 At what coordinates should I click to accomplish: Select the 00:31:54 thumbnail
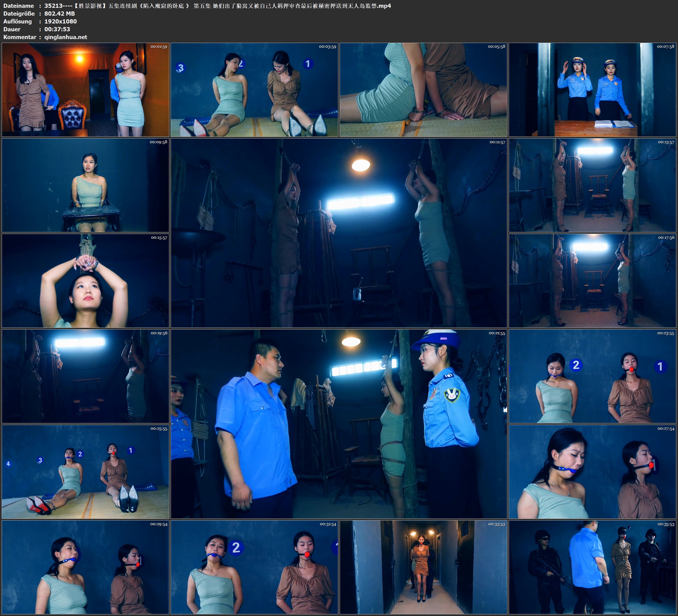[254, 567]
